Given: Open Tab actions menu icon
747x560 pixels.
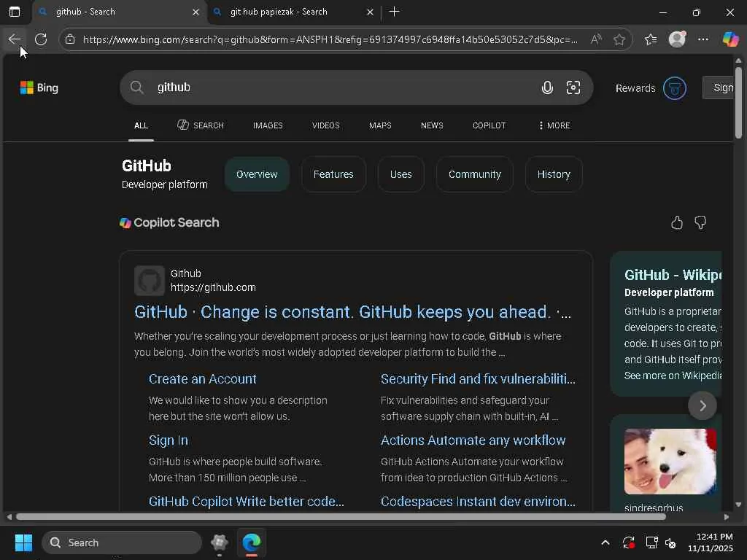Looking at the screenshot, I should [15, 12].
